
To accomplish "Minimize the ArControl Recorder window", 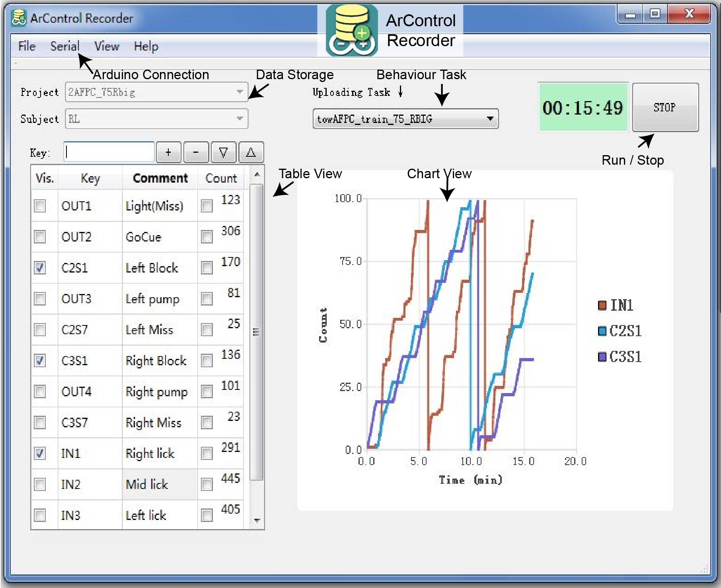I will (x=630, y=15).
